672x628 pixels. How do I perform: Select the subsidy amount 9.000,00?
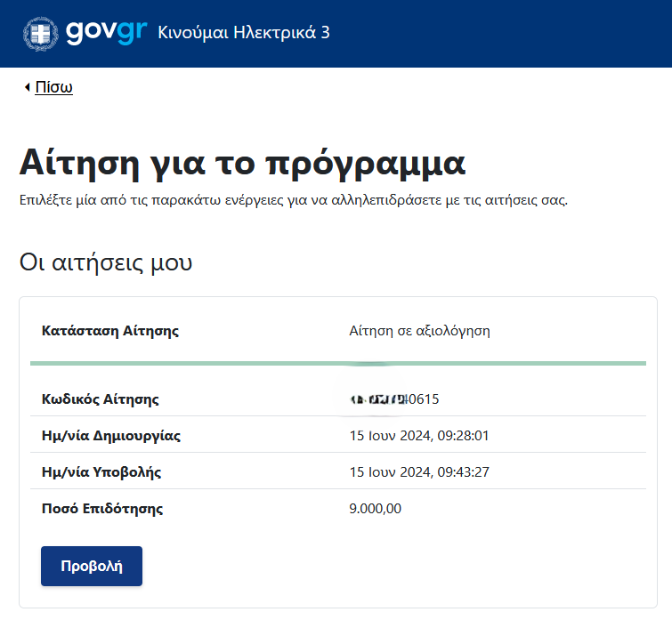coord(376,509)
